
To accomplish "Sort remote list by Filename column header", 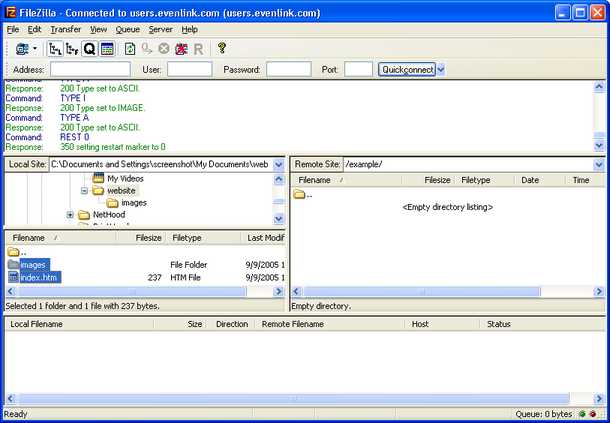I will tap(347, 180).
